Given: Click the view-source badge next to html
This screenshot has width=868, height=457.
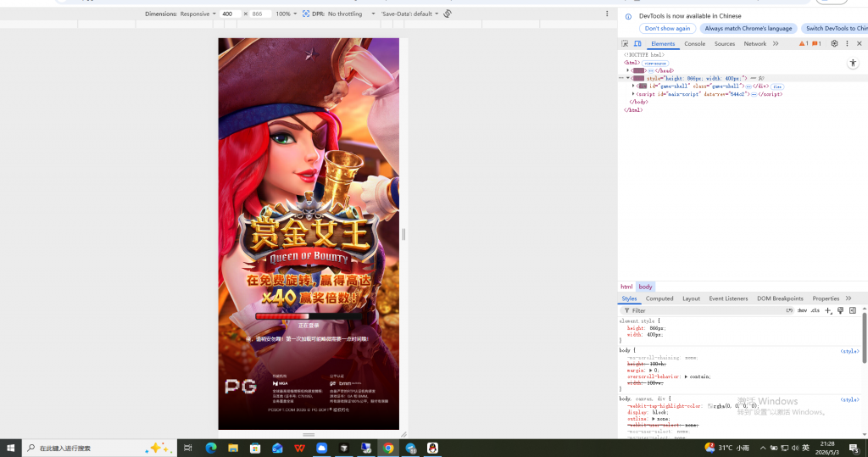Looking at the screenshot, I should pyautogui.click(x=655, y=63).
